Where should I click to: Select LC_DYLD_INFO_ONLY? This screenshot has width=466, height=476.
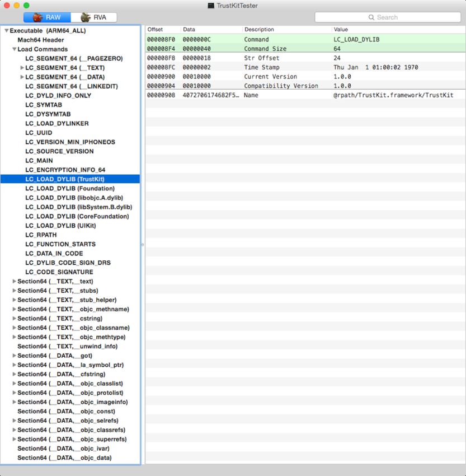coord(58,96)
